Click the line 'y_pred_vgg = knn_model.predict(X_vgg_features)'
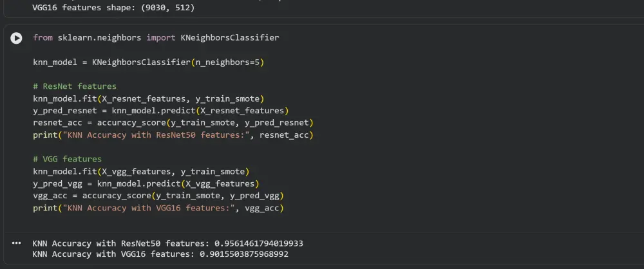644x269 pixels. tap(146, 183)
